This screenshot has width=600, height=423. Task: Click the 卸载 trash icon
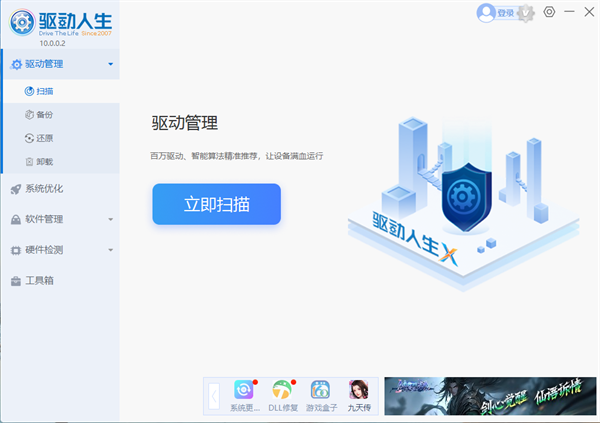[x=29, y=162]
